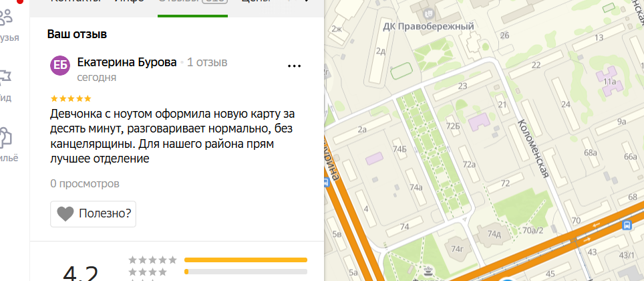The height and width of the screenshot is (281, 644).
Task: Select building 74д on the map
Action: click(x=494, y=235)
